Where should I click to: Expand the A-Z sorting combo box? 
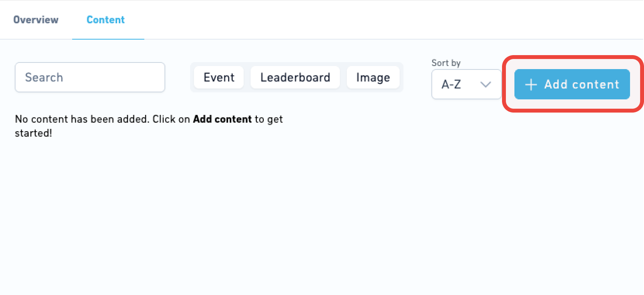coord(466,84)
